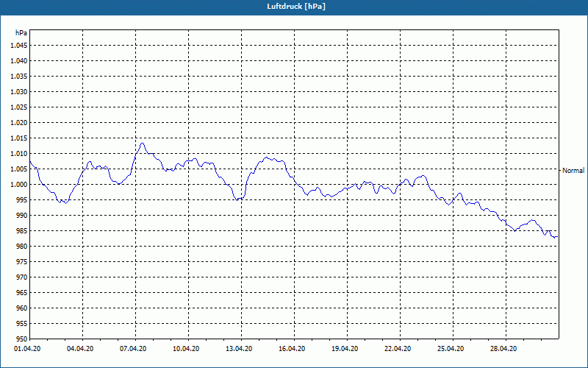Click the 950 y-axis value
This screenshot has width=588, height=368.
pos(22,339)
